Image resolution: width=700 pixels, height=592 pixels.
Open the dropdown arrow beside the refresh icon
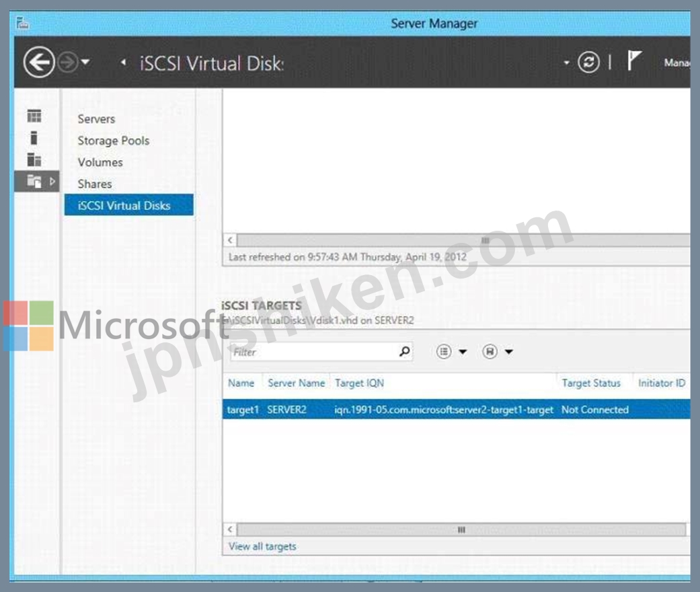click(566, 63)
